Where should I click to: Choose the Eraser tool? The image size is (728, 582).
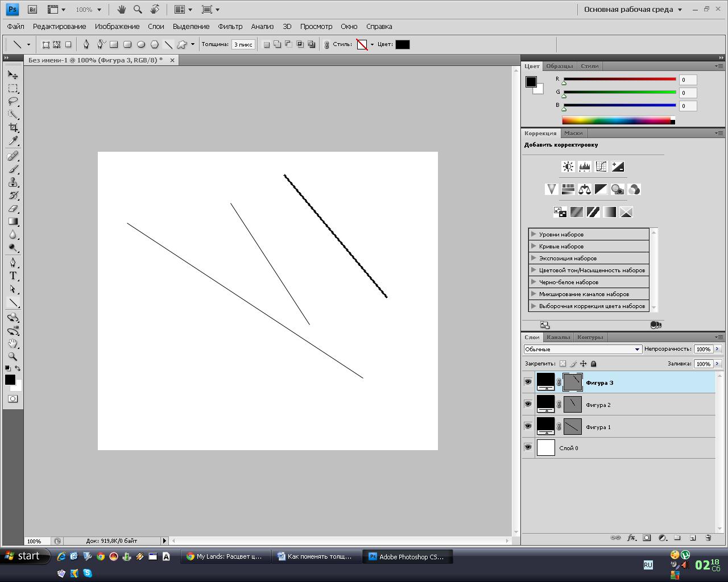13,209
